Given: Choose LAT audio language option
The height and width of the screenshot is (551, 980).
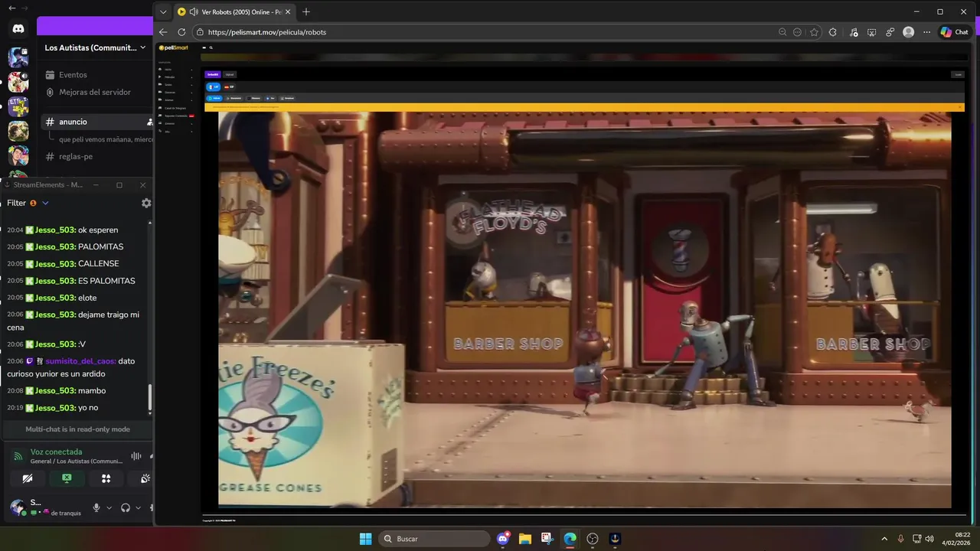Looking at the screenshot, I should [214, 87].
